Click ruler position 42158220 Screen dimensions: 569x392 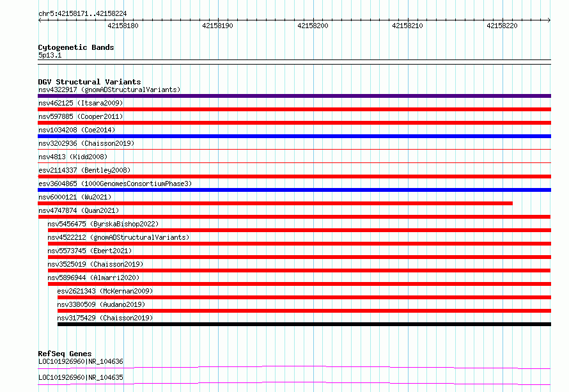pos(502,26)
